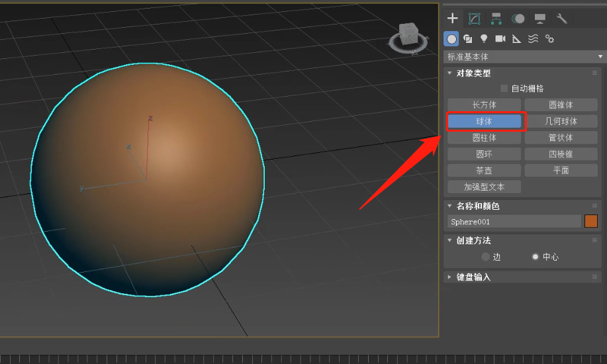Select the Helpers category icon

pyautogui.click(x=516, y=39)
